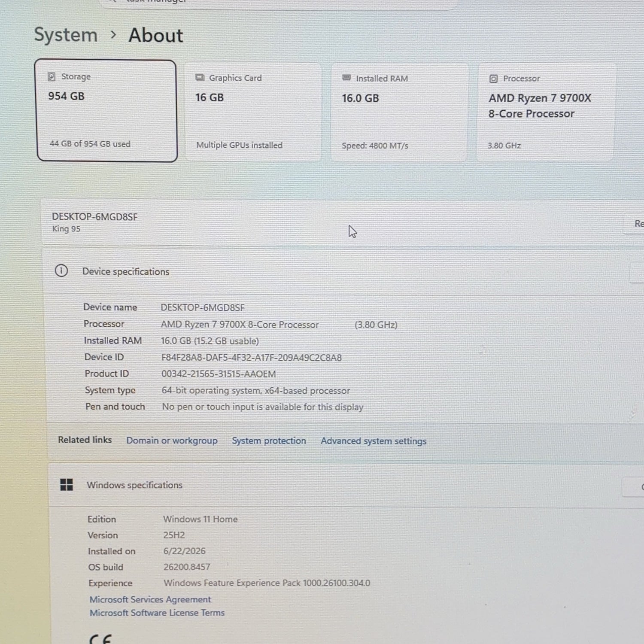Click the About page title

[x=156, y=35]
